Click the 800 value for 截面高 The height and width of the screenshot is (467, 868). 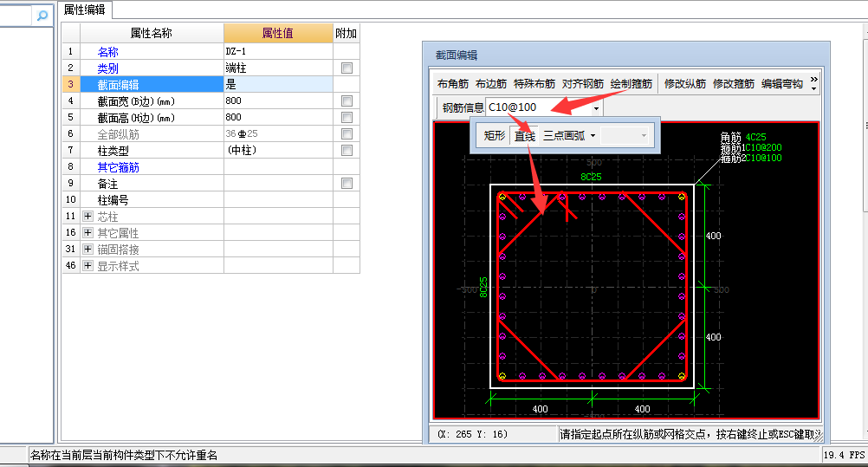278,118
